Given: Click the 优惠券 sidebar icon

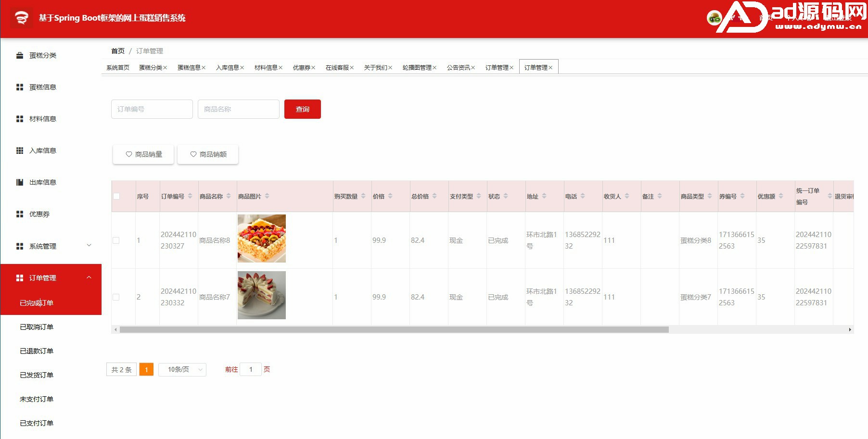Looking at the screenshot, I should pos(20,214).
